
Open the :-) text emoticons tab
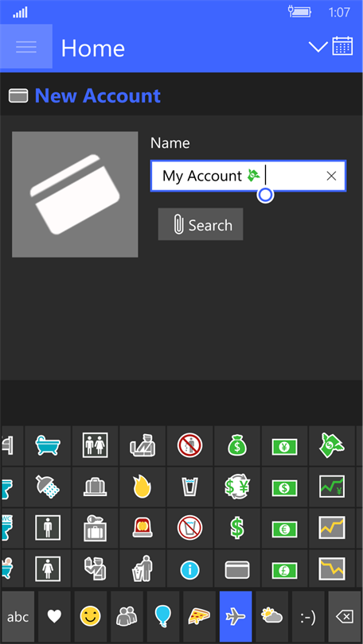pos(308,617)
